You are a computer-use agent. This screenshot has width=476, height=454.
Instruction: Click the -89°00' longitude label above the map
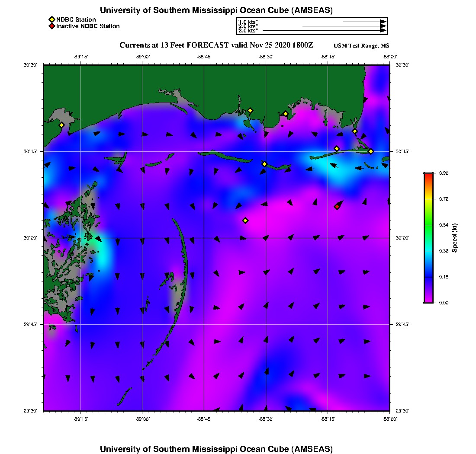click(x=142, y=57)
